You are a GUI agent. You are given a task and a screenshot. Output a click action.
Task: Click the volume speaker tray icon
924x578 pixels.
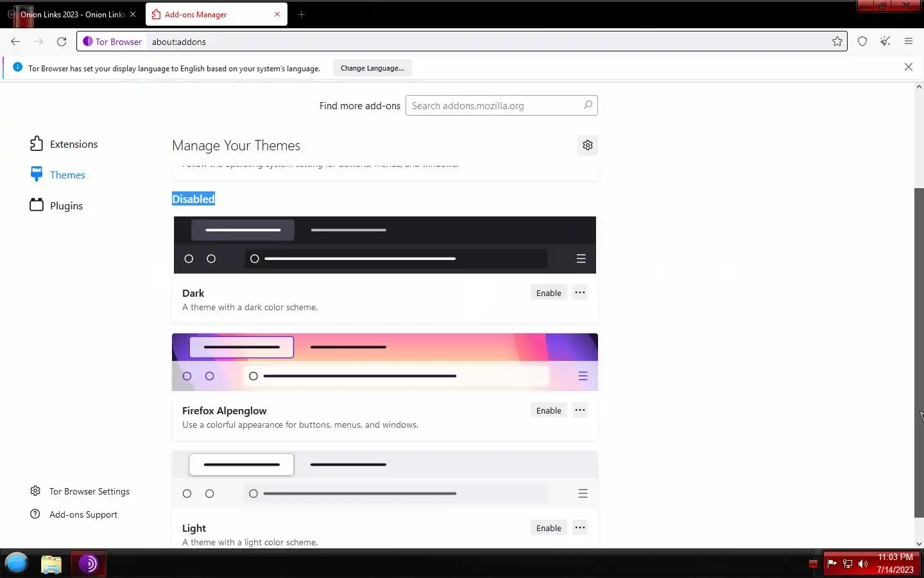coord(863,564)
